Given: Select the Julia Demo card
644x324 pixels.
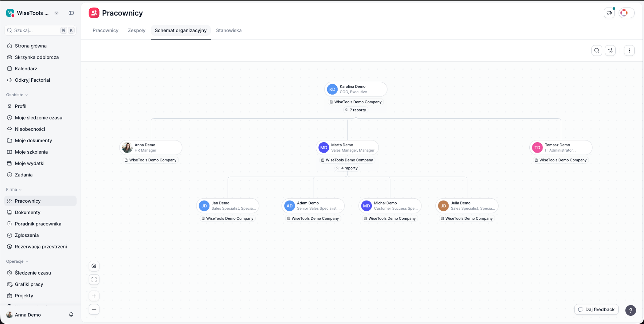Looking at the screenshot, I should coord(467,206).
